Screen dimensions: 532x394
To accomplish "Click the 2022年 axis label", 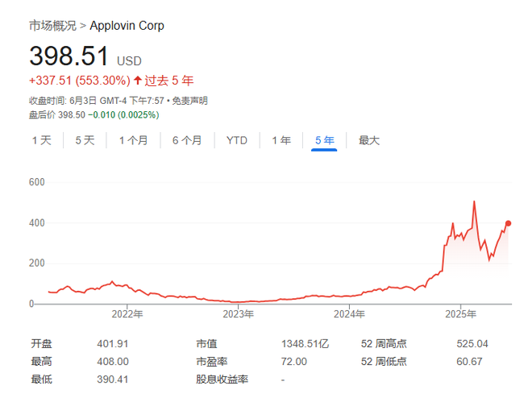I will [127, 314].
